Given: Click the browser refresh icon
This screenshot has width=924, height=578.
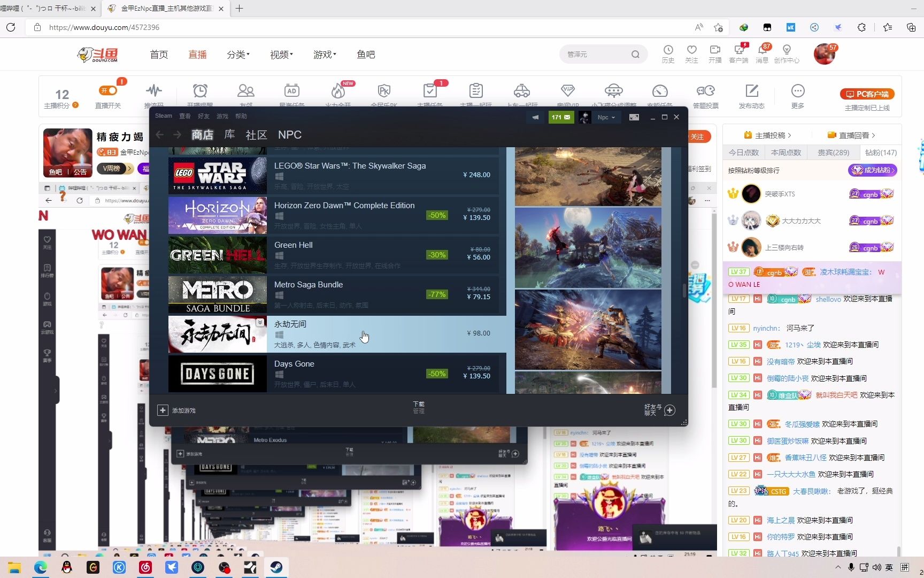Looking at the screenshot, I should 11,27.
